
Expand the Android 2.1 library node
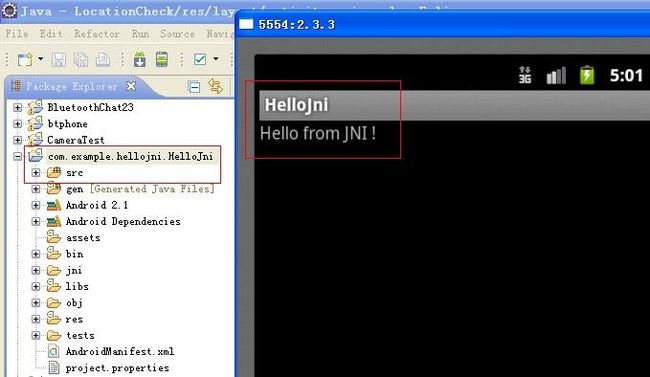point(36,205)
